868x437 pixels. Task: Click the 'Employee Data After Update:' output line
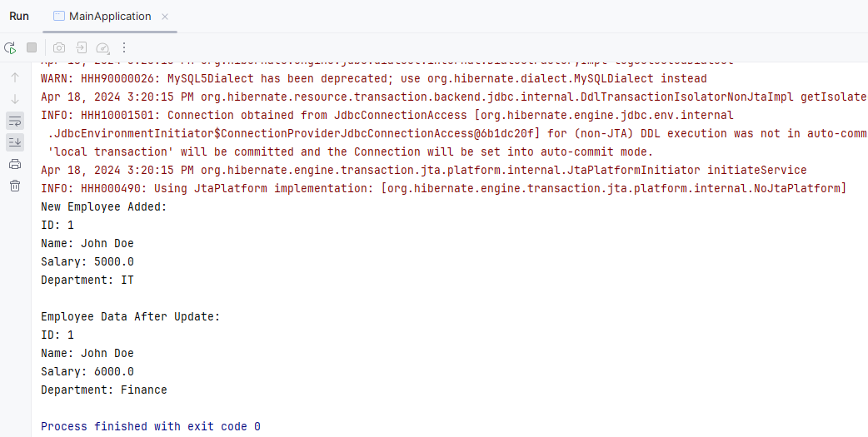131,317
